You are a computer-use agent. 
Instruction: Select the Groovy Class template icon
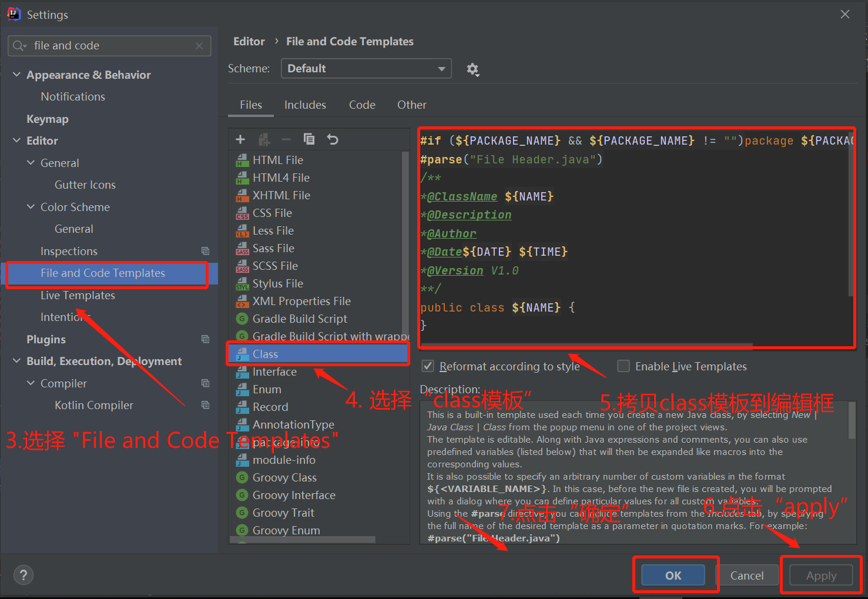click(x=242, y=477)
